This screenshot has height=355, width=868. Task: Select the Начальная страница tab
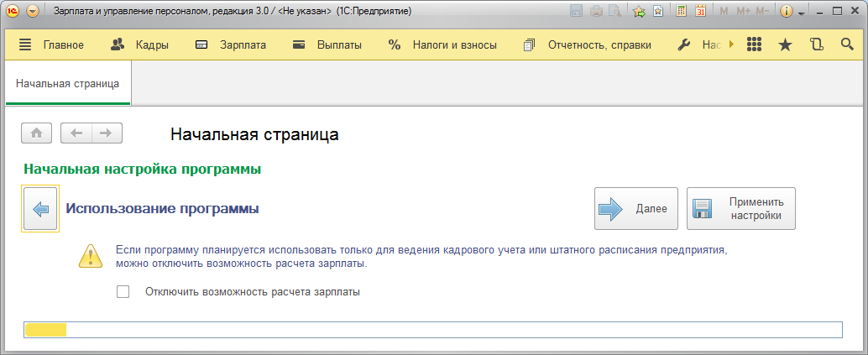pyautogui.click(x=67, y=84)
